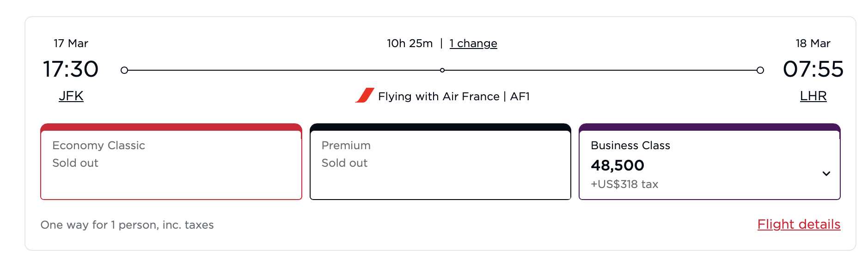Choose the Business Class fare label

coord(630,146)
